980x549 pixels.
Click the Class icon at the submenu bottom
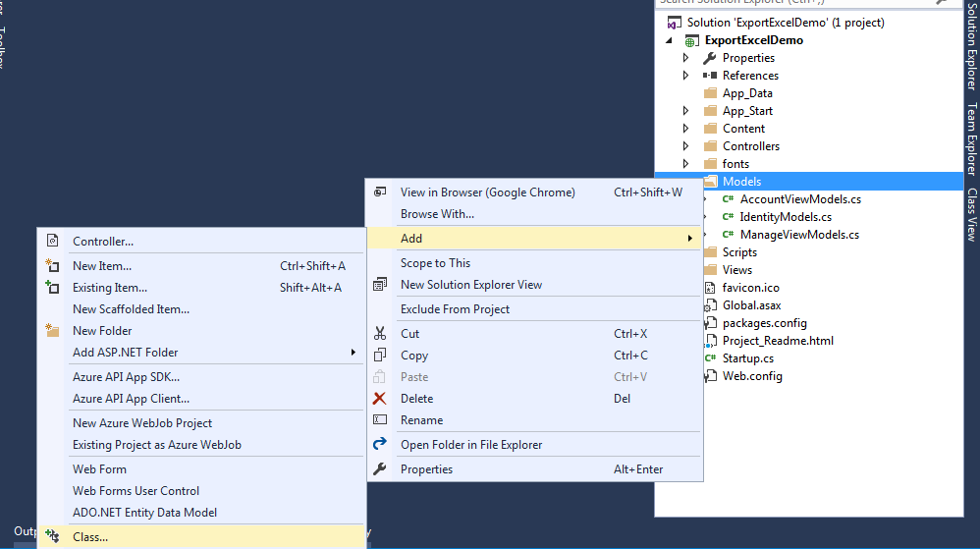[52, 536]
